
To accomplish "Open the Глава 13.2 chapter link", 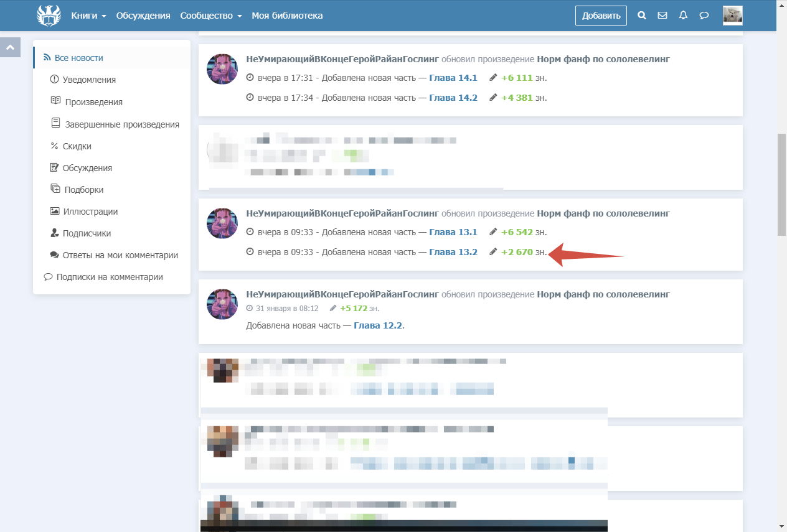I will (x=453, y=252).
